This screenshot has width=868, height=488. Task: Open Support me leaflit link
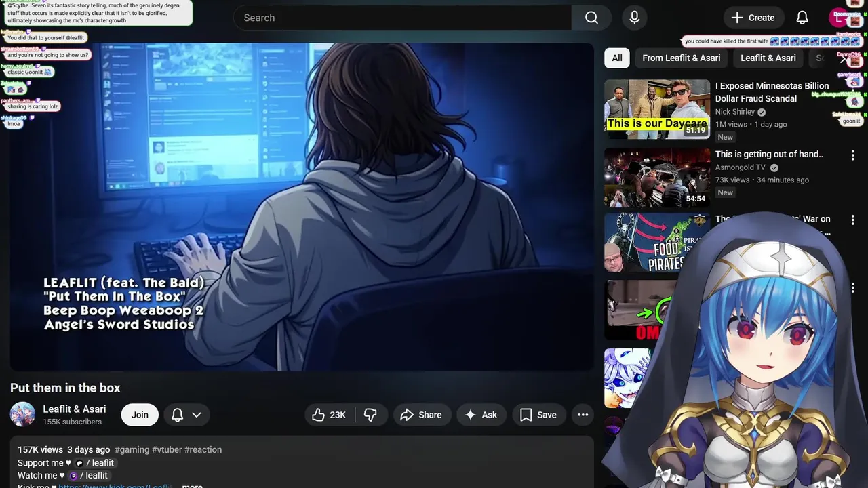pyautogui.click(x=95, y=463)
